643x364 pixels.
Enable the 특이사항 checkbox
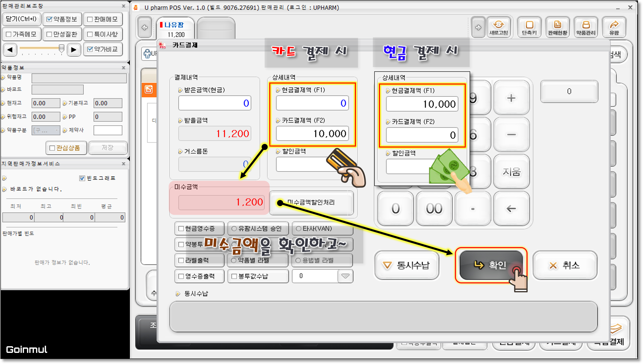pyautogui.click(x=90, y=34)
